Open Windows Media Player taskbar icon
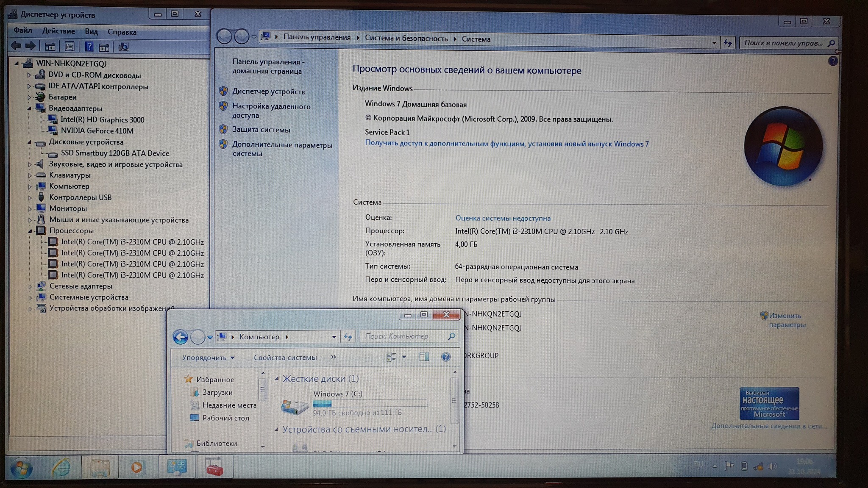 [136, 467]
